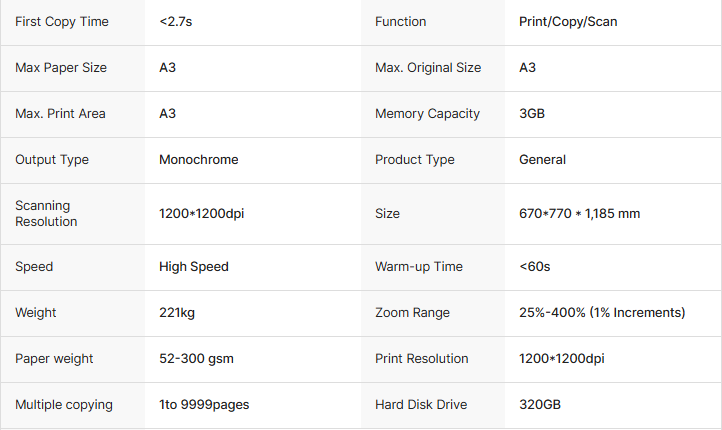Click the 3GB memory capacity value
722x430 pixels.
pos(532,114)
